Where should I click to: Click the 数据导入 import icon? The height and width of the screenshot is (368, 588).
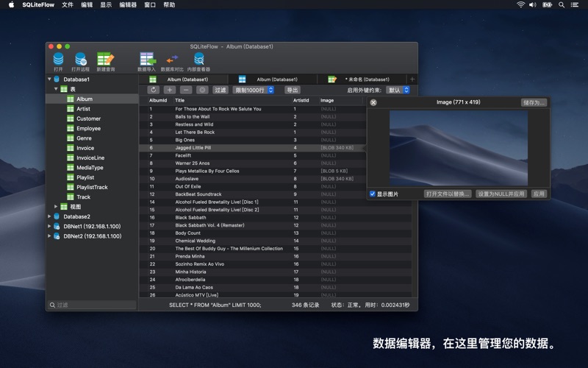pyautogui.click(x=147, y=60)
